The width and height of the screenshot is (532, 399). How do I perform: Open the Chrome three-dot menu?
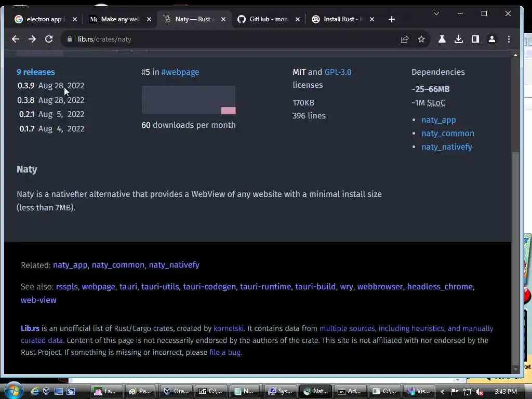coord(509,39)
